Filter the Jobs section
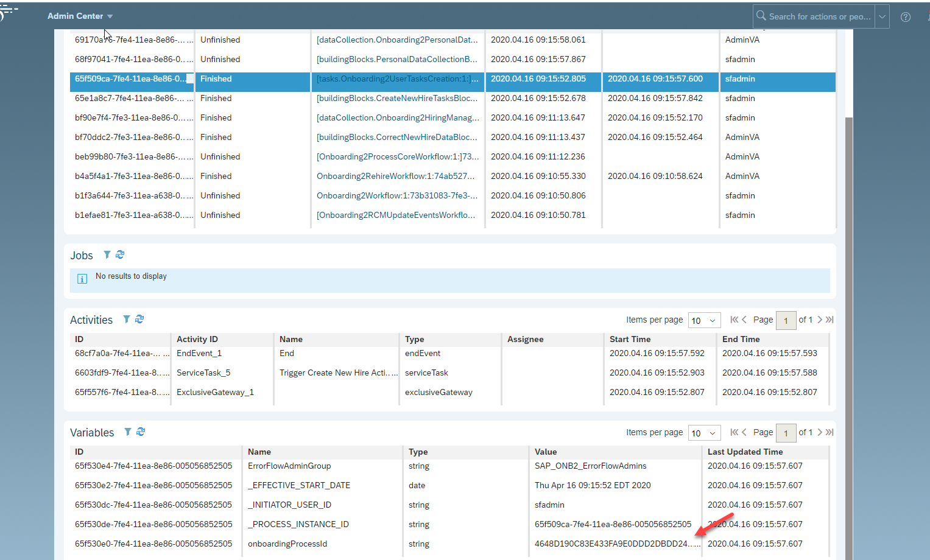Screen dimensions: 930x560 click(107, 254)
